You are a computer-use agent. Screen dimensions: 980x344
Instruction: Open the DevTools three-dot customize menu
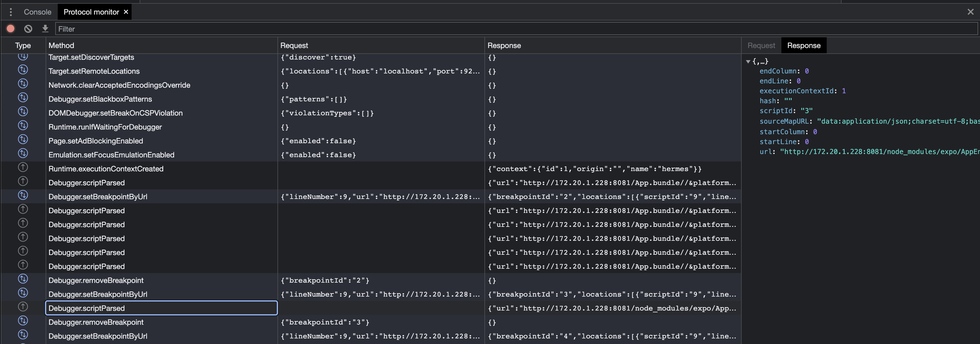11,12
